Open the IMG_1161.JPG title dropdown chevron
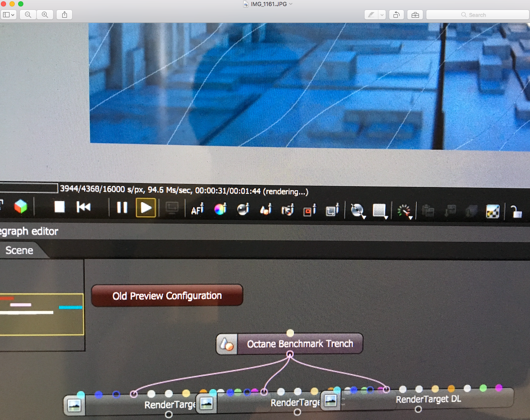 (291, 4)
